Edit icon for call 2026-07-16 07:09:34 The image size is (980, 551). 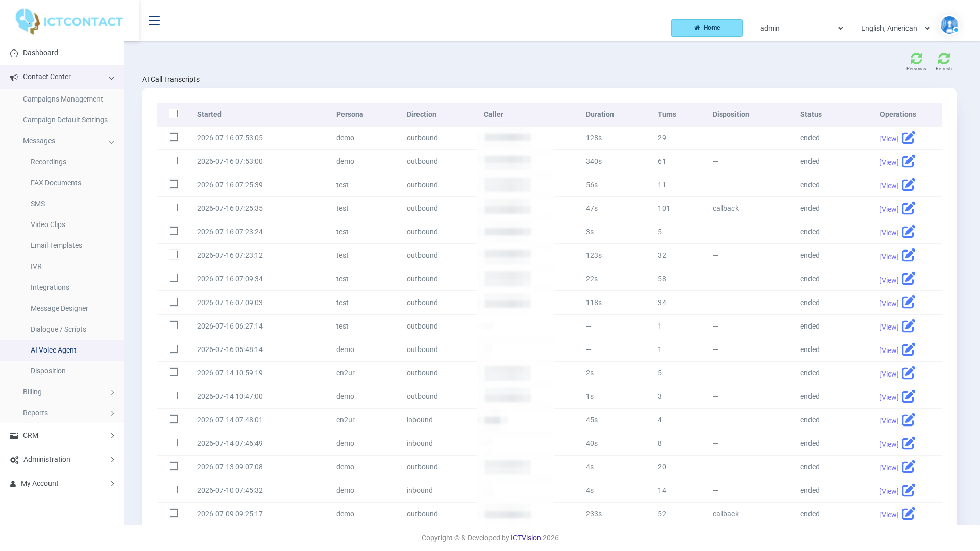click(909, 279)
